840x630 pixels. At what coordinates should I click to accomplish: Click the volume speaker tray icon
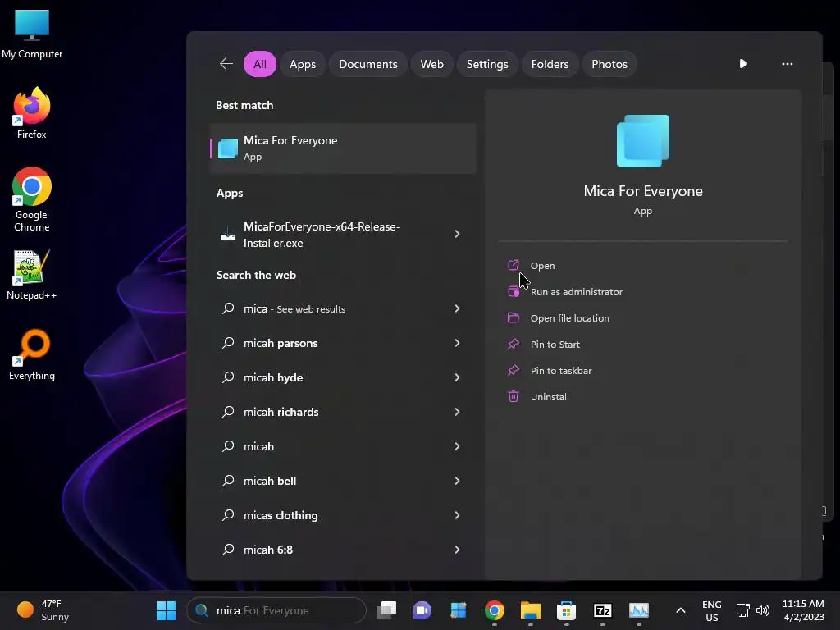[x=763, y=610]
